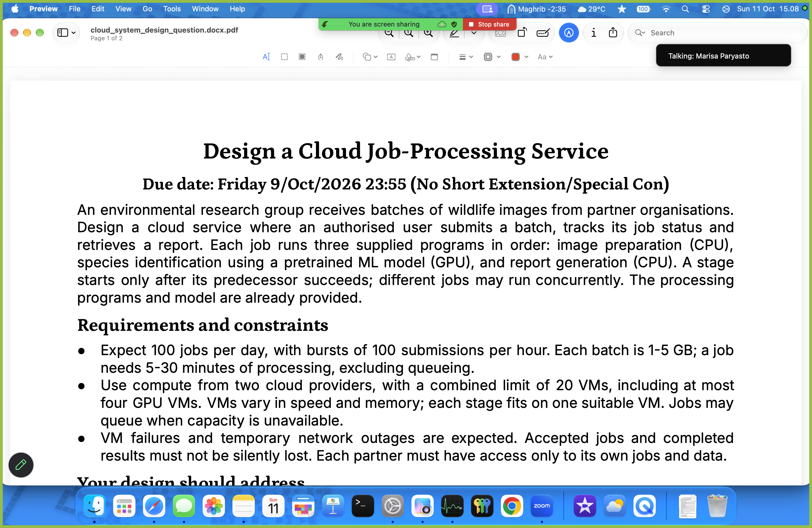The image size is (812, 528).
Task: Launch Zoom from the Dock
Action: pyautogui.click(x=541, y=506)
